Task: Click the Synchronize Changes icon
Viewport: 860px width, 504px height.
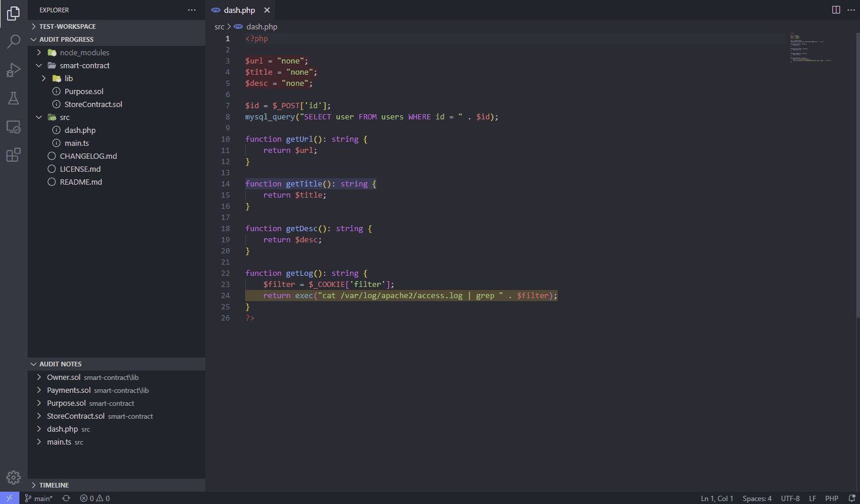Action: click(66, 498)
